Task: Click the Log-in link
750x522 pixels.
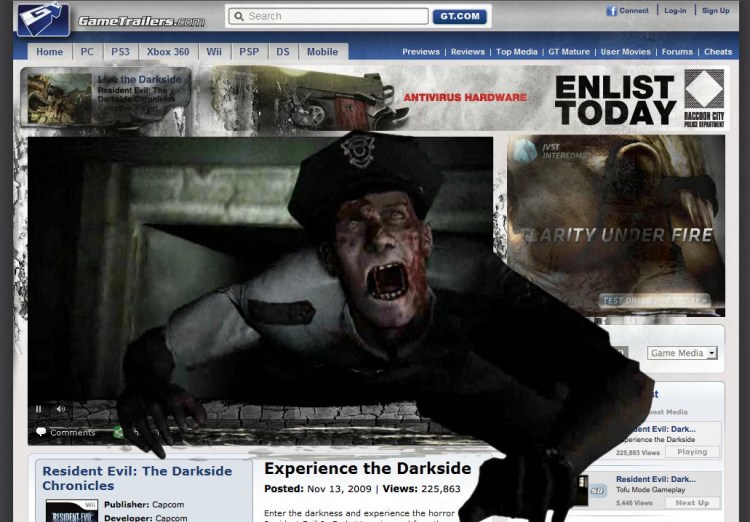Action: [x=675, y=11]
